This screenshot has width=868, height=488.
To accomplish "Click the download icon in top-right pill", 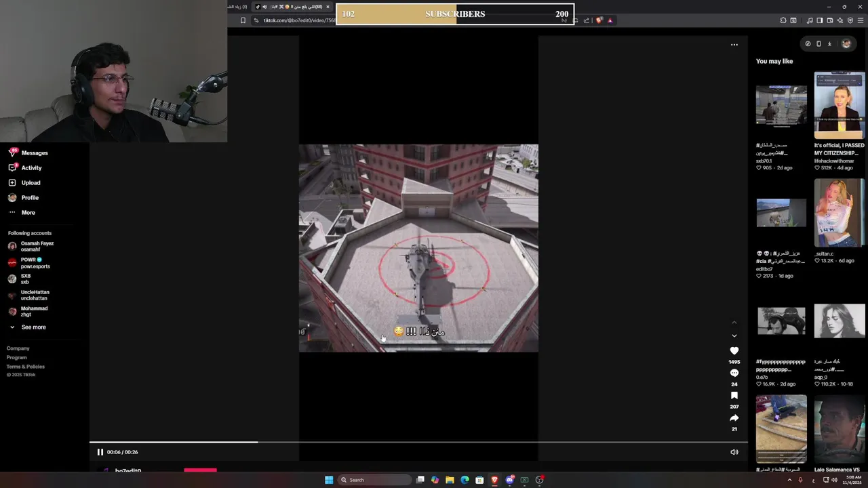I will (829, 44).
